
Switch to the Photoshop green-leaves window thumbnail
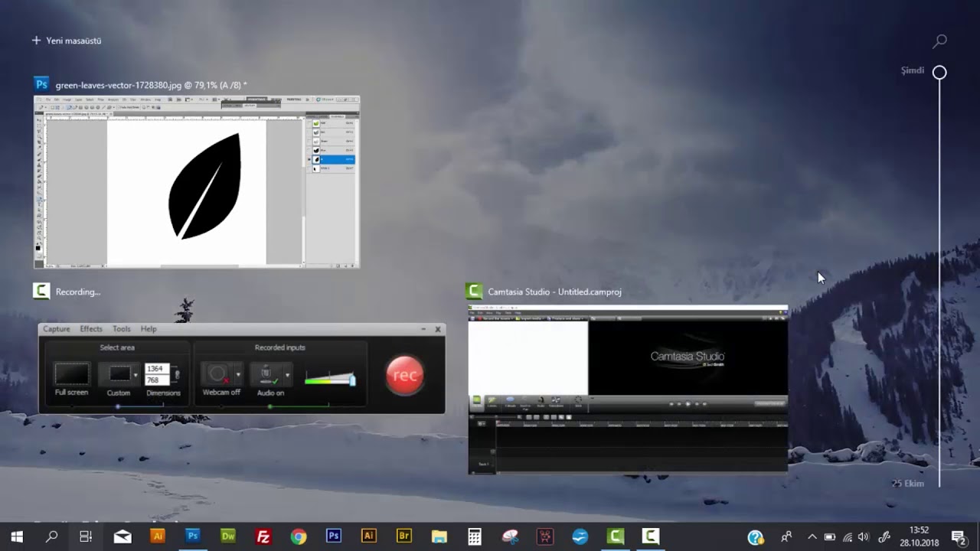(x=197, y=182)
